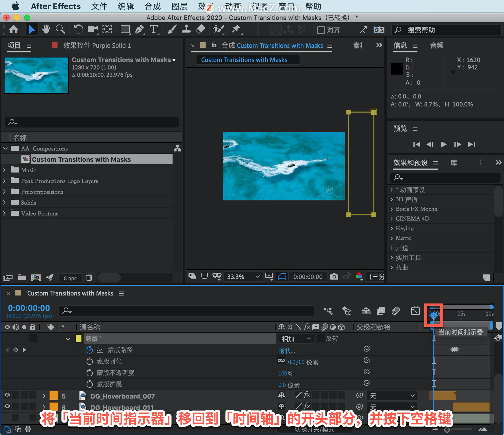
Task: Open the 帮助 menu
Action: click(x=313, y=6)
